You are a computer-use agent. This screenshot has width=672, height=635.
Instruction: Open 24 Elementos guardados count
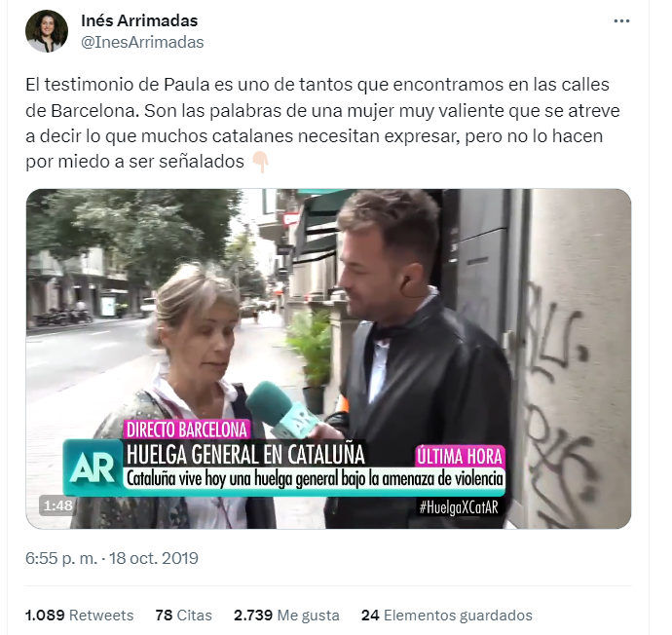447,616
